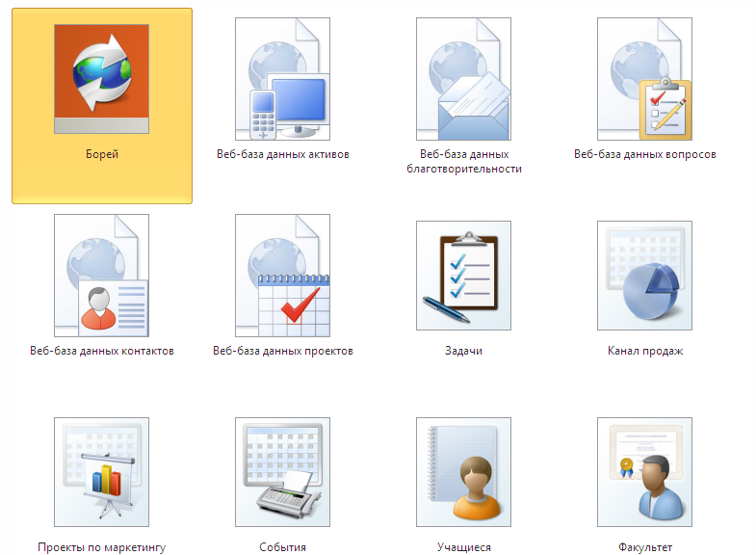The width and height of the screenshot is (756, 555).
Task: Click the label Веб-база данных активов
Action: (x=283, y=154)
